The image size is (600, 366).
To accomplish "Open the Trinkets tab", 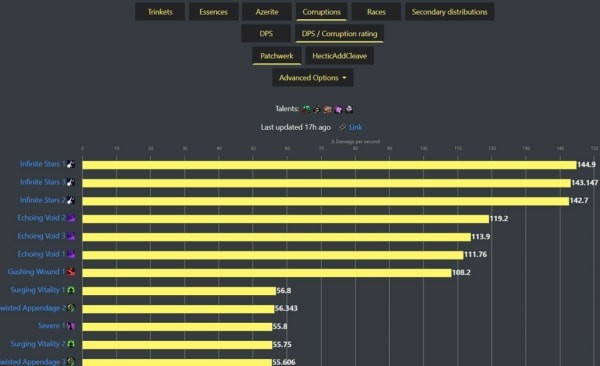I will 160,12.
